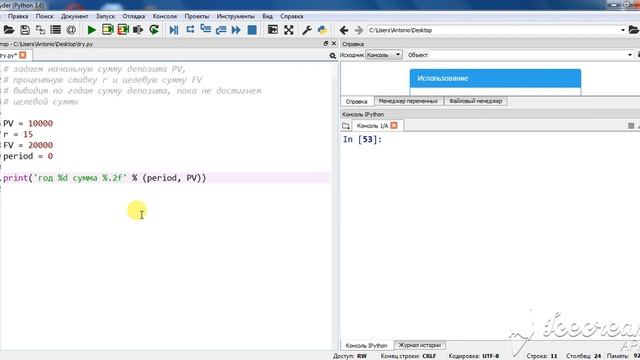Click the @ symbol toolbar icon
The width and height of the screenshot is (640, 360).
71,30
